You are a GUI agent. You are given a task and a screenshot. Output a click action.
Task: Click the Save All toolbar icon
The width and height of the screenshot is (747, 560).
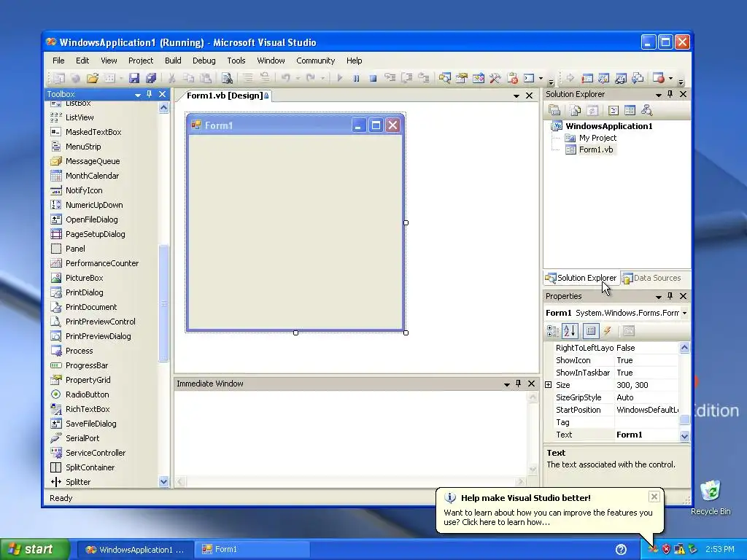(151, 78)
